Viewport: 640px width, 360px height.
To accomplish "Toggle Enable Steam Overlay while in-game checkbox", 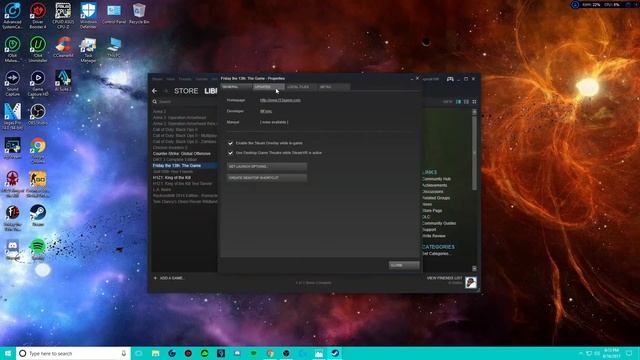I will coord(230,143).
